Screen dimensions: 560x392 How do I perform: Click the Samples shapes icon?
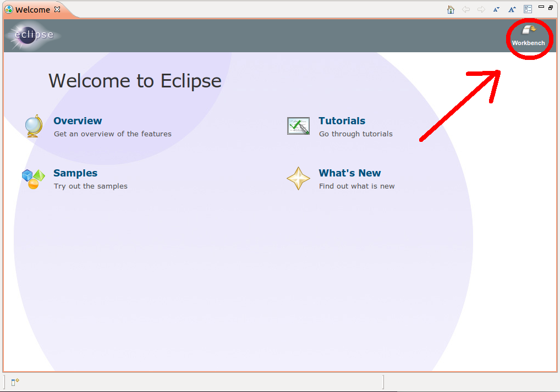[33, 179]
